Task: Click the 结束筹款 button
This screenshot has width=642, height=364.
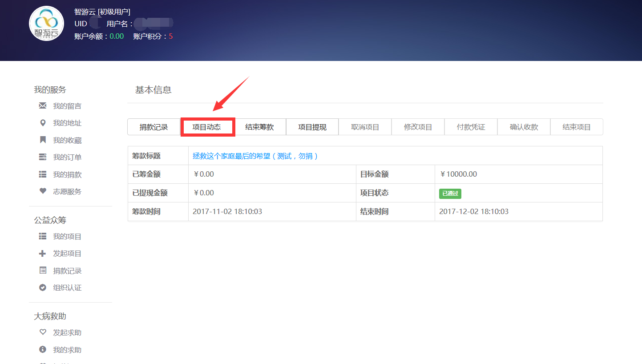Action: click(259, 127)
